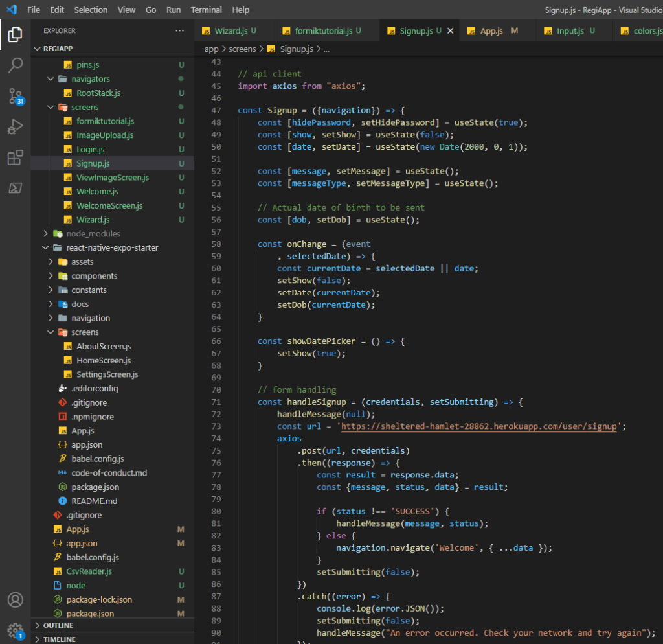The image size is (663, 644).
Task: Close the Signup.js editor tab
Action: coord(450,30)
